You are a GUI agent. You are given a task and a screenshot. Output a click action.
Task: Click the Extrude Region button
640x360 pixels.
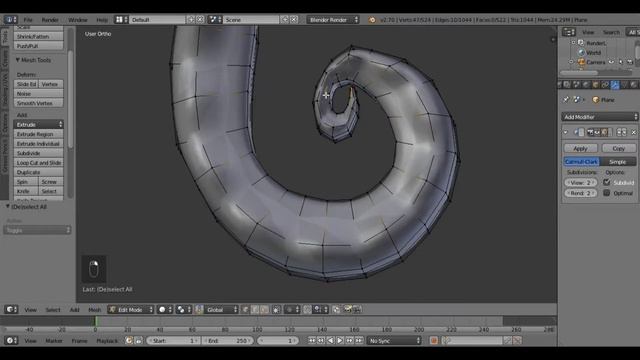click(39, 134)
